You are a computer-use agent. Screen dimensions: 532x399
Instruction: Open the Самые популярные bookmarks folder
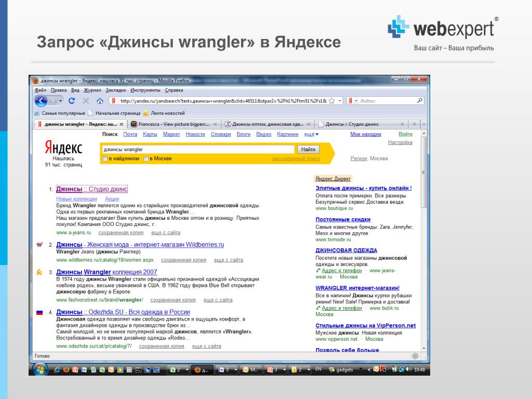(x=60, y=113)
